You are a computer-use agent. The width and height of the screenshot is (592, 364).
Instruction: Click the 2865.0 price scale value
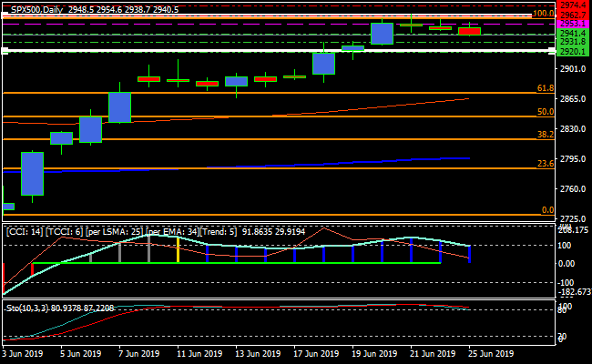(573, 99)
